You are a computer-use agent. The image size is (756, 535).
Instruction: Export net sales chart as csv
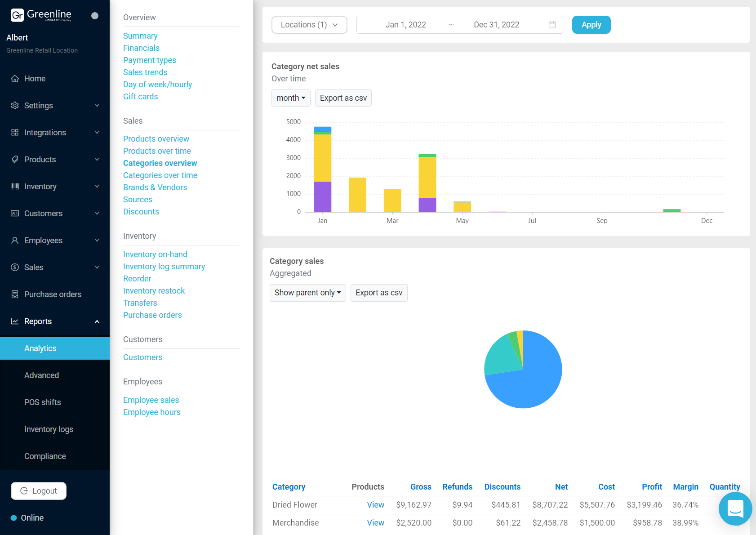(343, 98)
